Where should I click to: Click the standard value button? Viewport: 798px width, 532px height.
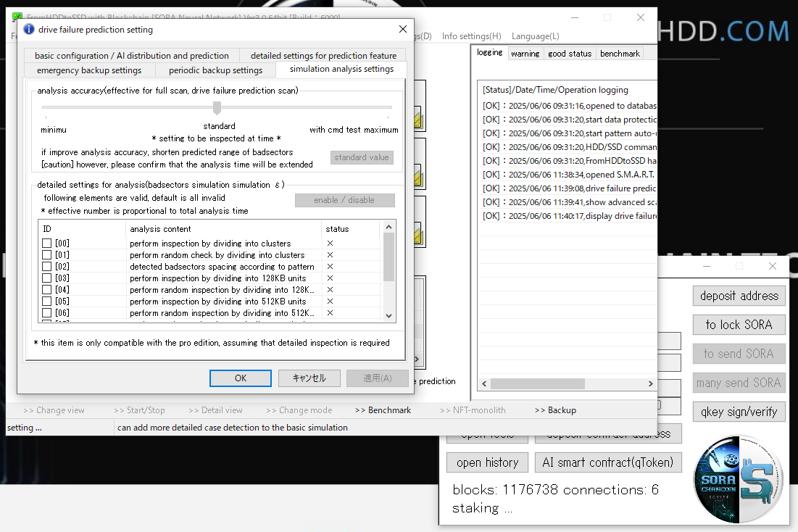[362, 157]
